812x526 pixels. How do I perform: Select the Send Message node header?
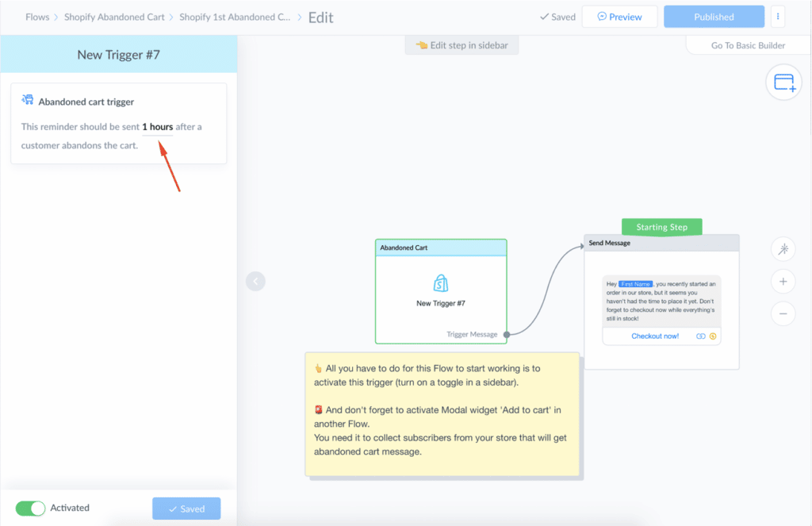coord(661,243)
